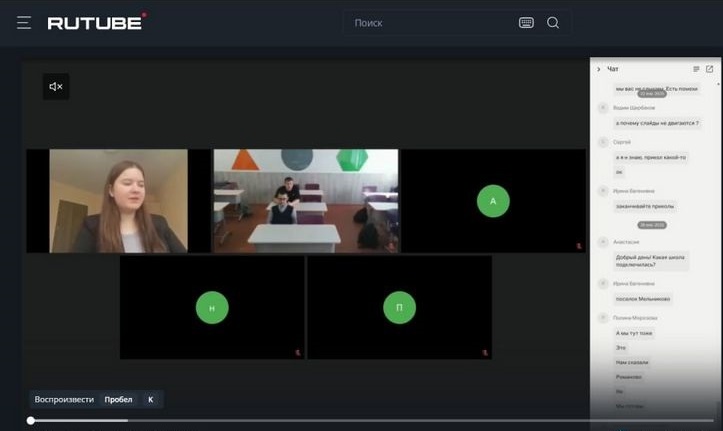Image resolution: width=723 pixels, height=431 pixels.
Task: Open the on-screen keyboard icon in search
Action: point(526,23)
